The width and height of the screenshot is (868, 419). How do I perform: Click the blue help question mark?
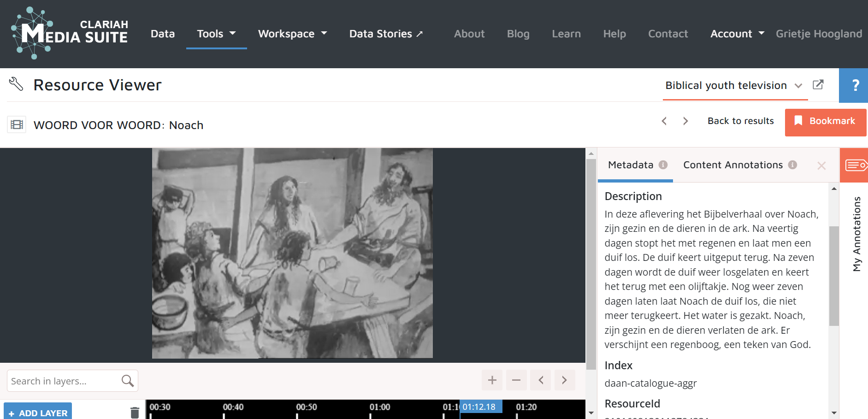[855, 85]
